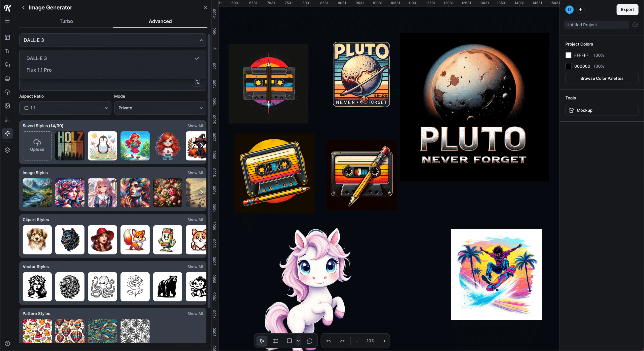Edit the Untitled Project name field
Screen dimensions: 644x351
coord(596,25)
